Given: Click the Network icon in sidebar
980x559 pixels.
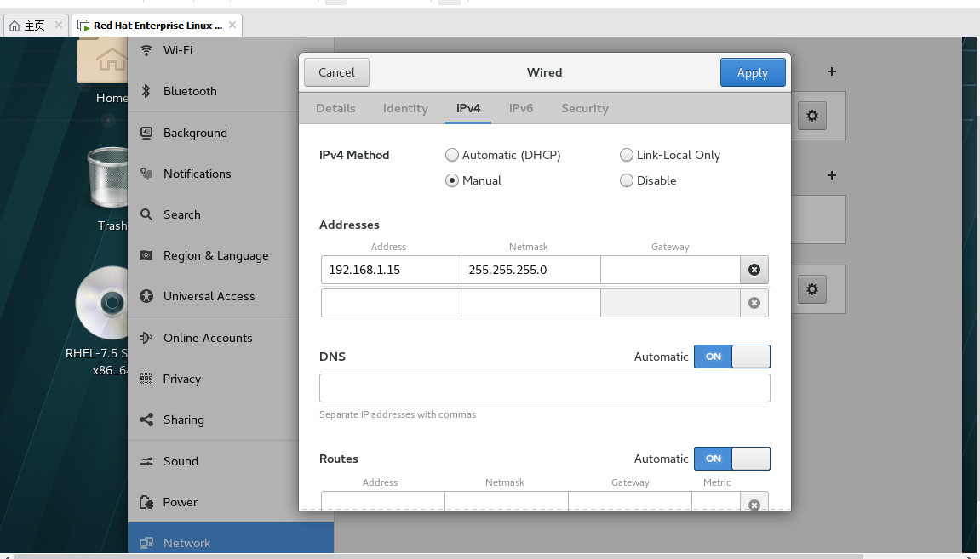Looking at the screenshot, I should (x=146, y=543).
